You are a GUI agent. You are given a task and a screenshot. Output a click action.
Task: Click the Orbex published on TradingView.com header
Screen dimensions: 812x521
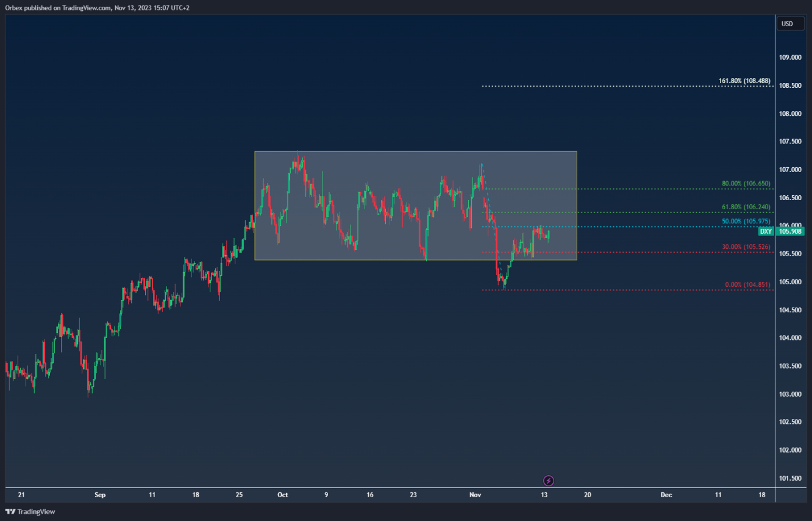[x=98, y=7]
